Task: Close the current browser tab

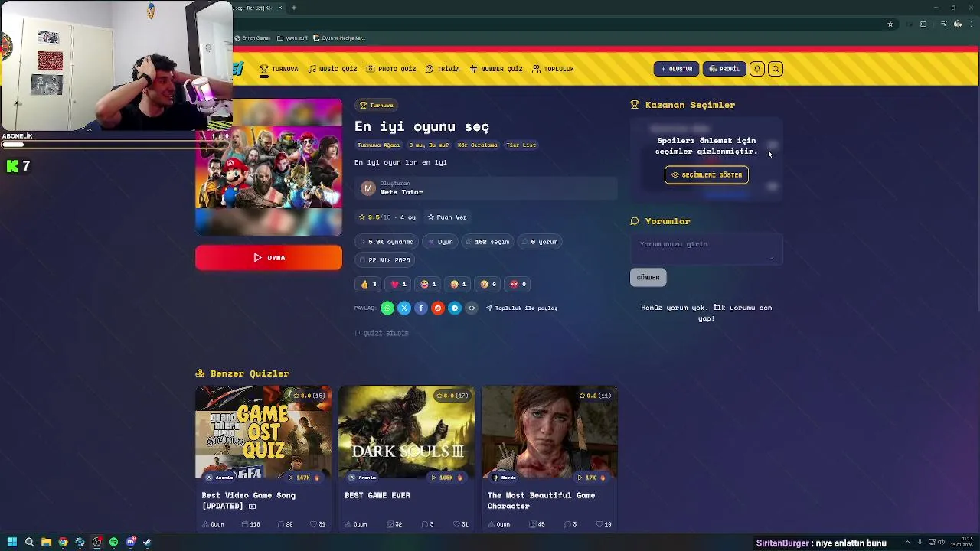Action: coord(280,8)
